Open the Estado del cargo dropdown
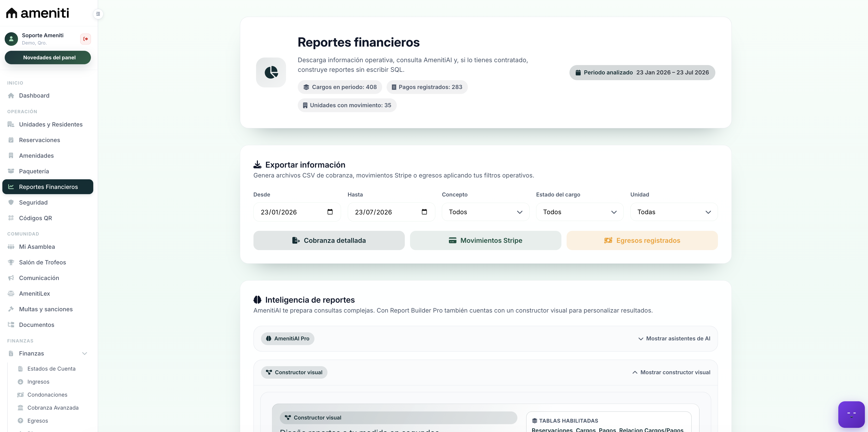The width and height of the screenshot is (868, 432). click(580, 212)
